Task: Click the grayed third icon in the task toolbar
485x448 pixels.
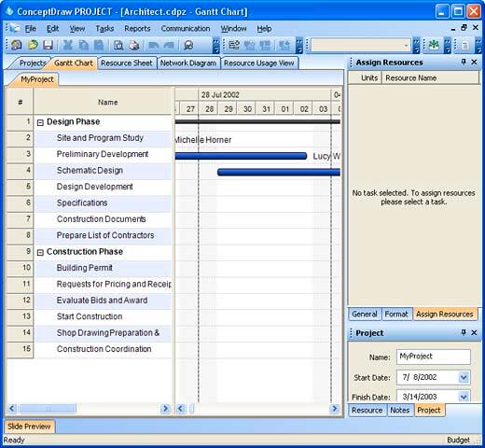Action: (265, 45)
